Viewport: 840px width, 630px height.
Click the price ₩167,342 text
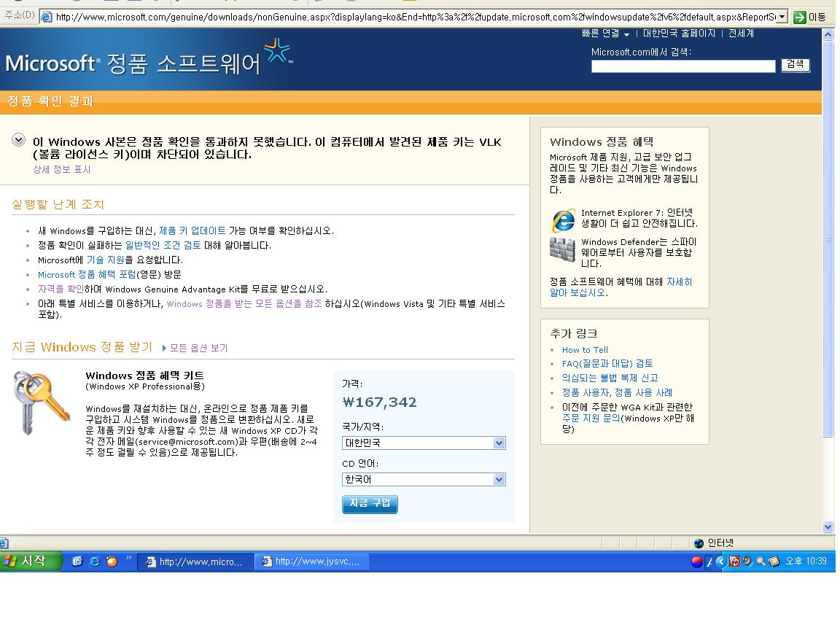coord(379,402)
